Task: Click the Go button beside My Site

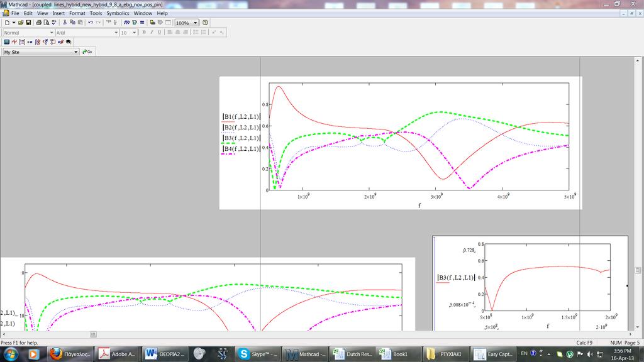Action: point(87,52)
